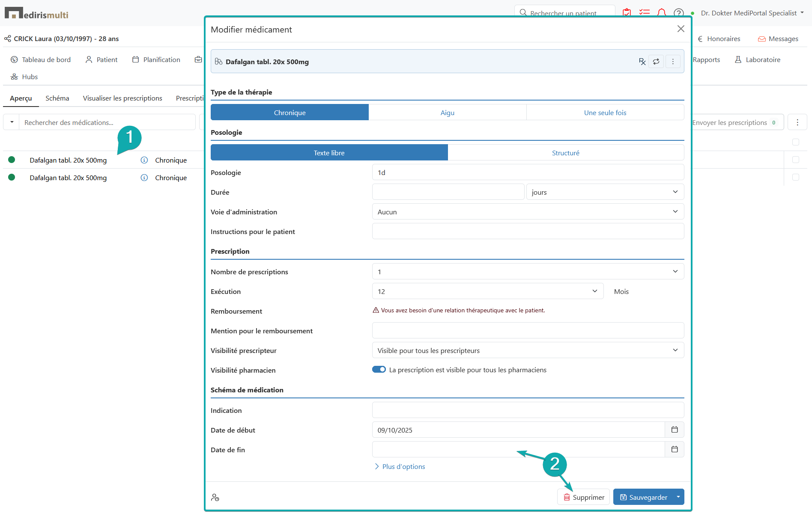Open Messages section

tap(778, 39)
